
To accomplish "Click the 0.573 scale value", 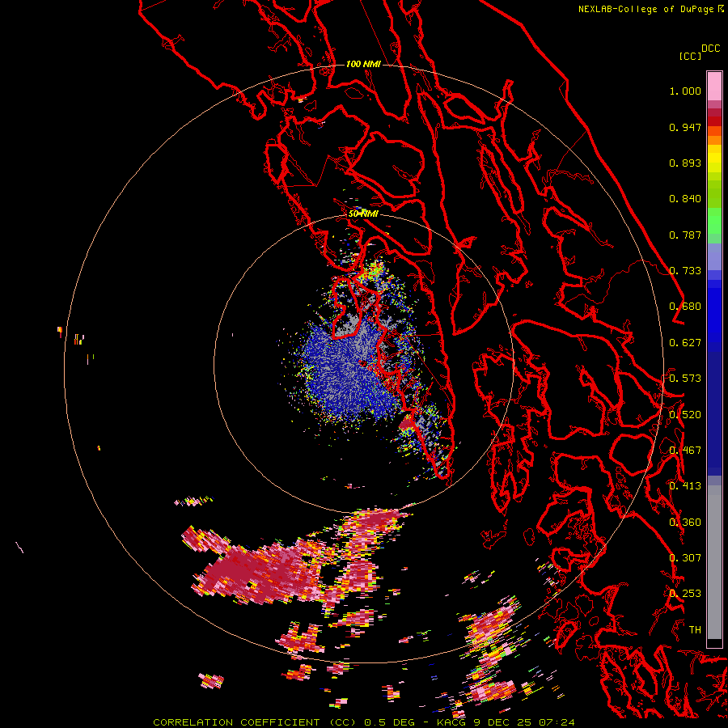I will (685, 379).
